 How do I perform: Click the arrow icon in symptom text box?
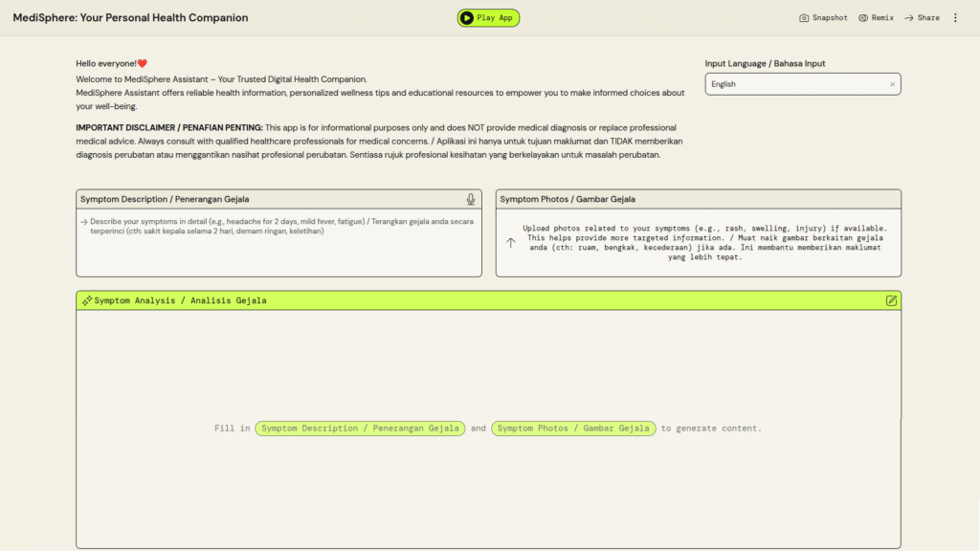(83, 222)
